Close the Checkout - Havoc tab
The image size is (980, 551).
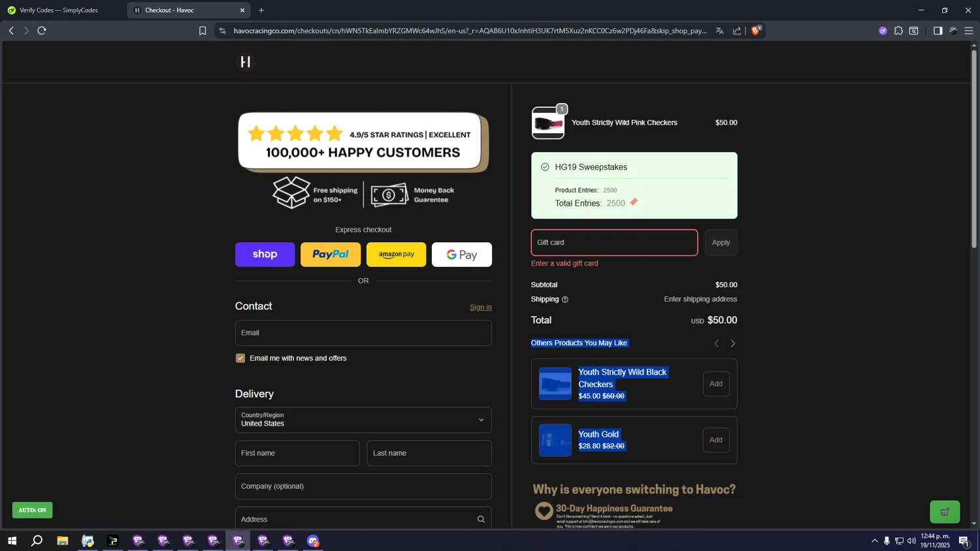(242, 10)
